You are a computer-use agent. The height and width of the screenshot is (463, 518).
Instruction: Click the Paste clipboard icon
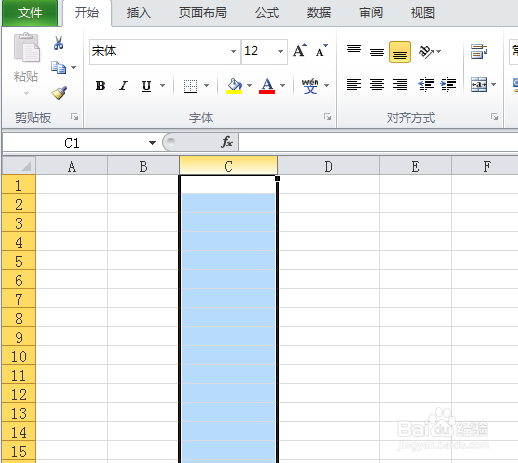pos(26,47)
